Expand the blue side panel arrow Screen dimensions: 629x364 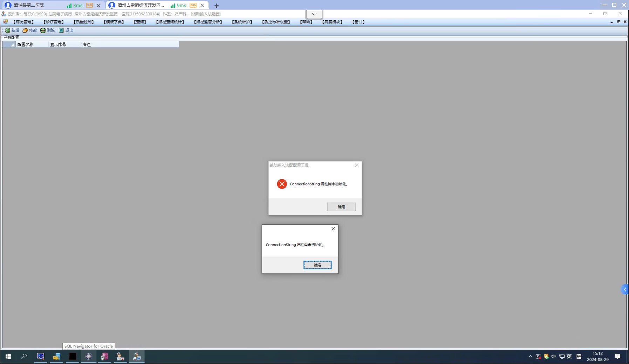click(x=625, y=289)
